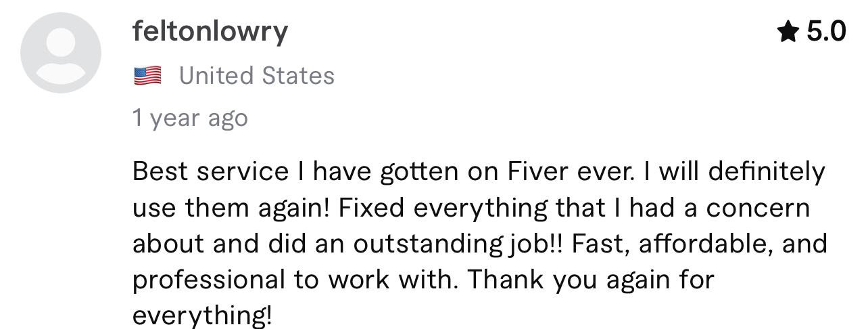The width and height of the screenshot is (868, 329).
Task: Click the 5.0 rating score
Action: tap(826, 31)
